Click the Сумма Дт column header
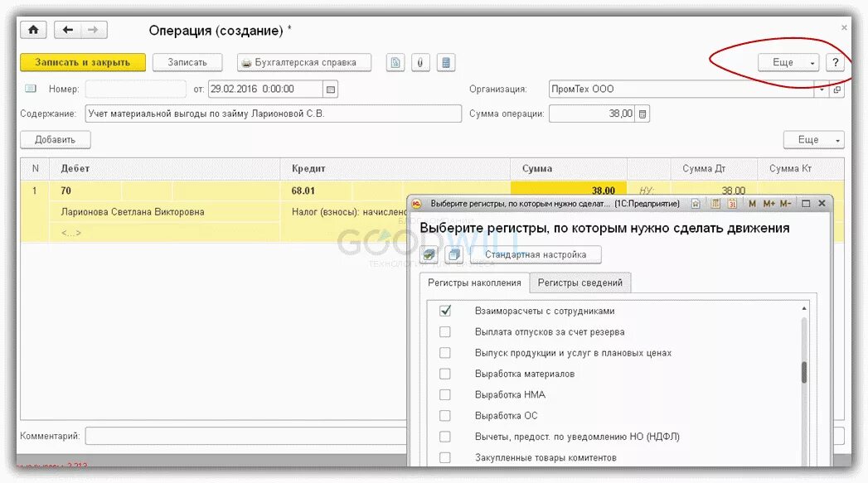The image size is (868, 483). [x=714, y=169]
